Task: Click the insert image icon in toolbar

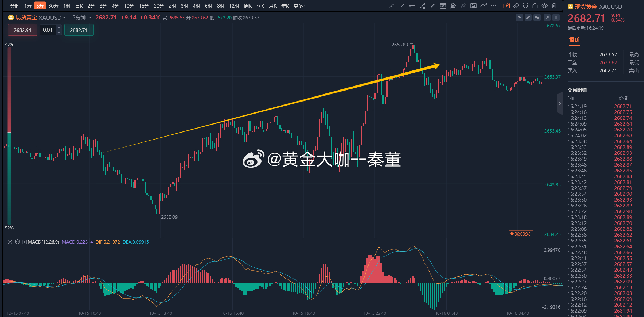Action: point(473,6)
